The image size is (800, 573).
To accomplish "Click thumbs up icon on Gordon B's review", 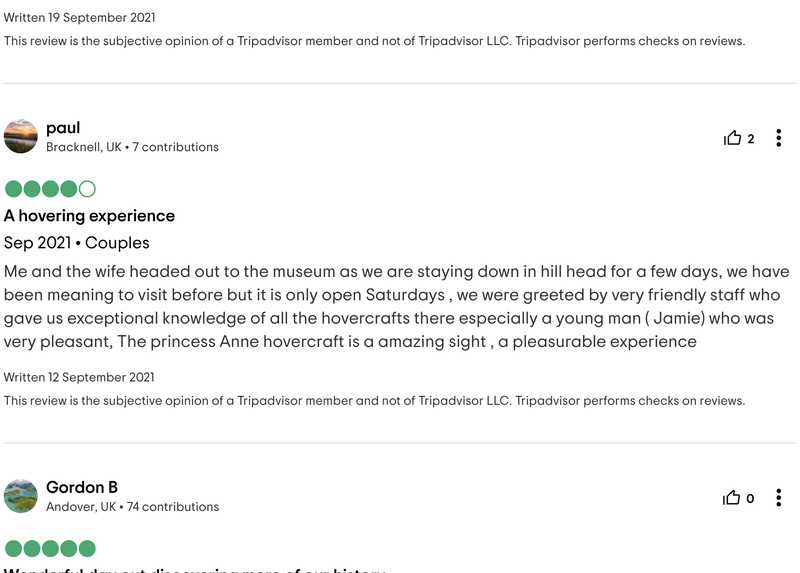I will pyautogui.click(x=731, y=497).
